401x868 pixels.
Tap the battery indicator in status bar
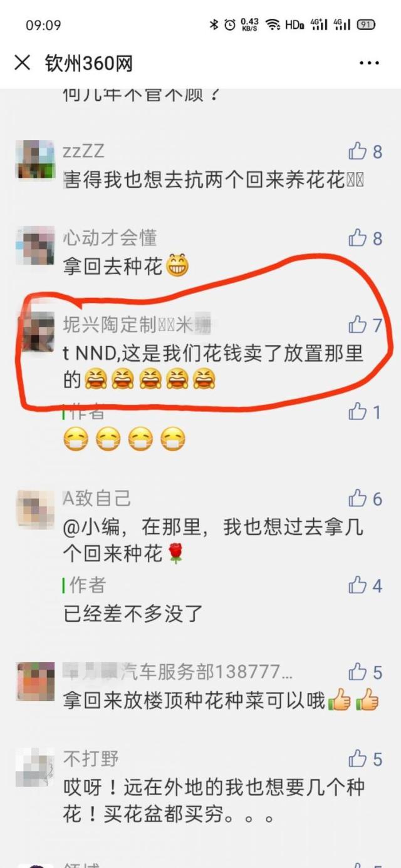click(366, 24)
